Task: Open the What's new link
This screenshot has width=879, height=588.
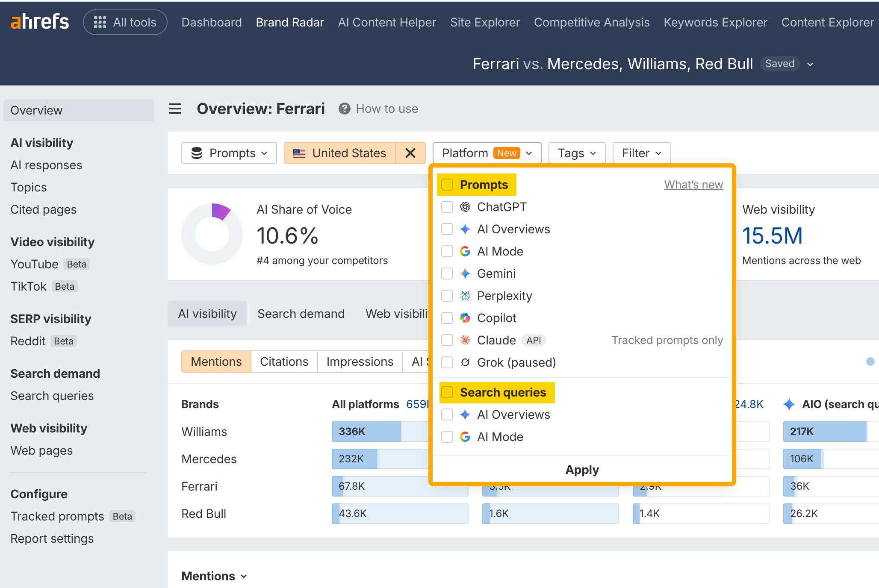Action: (693, 185)
